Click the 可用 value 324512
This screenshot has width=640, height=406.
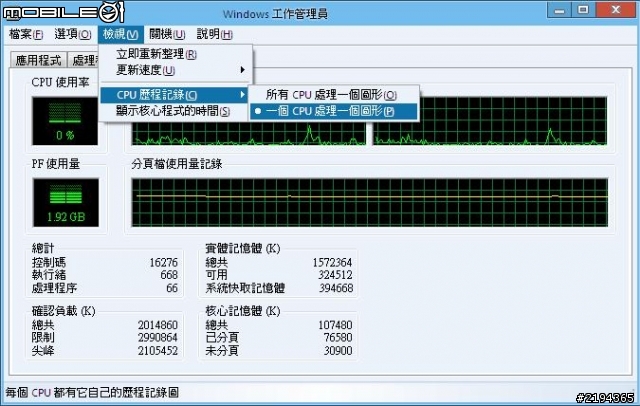coord(335,275)
